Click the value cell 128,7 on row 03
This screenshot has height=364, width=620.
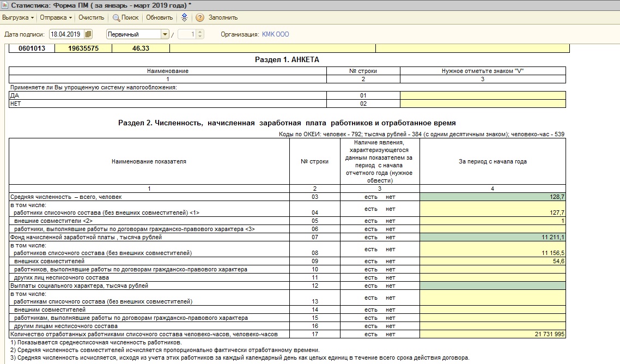[493, 197]
